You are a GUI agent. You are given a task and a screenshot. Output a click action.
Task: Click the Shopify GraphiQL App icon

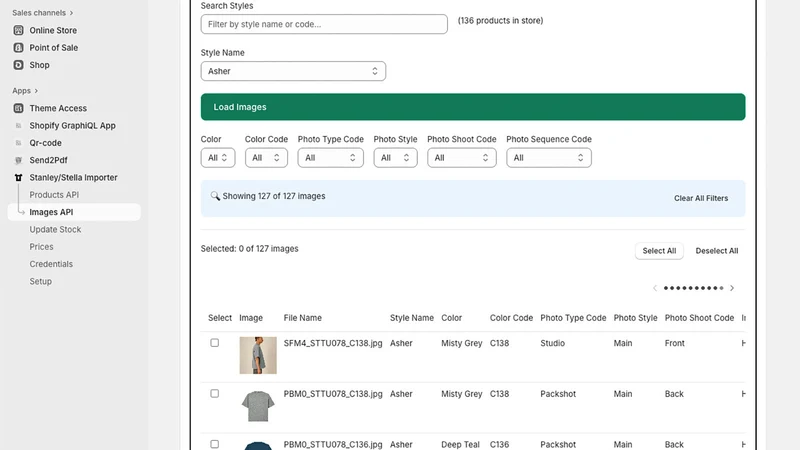pyautogui.click(x=18, y=126)
